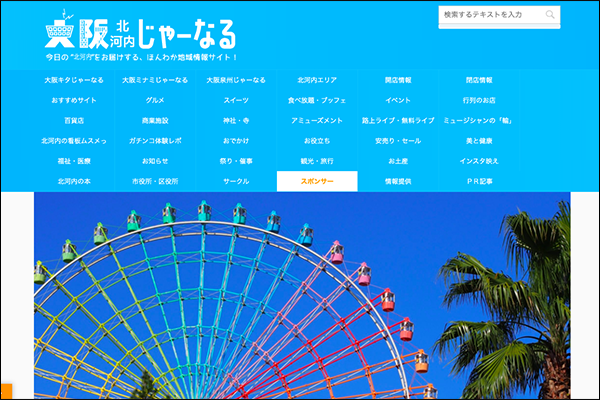Select the highlighted スポンサー tab
Image resolution: width=600 pixels, height=400 pixels.
[317, 182]
